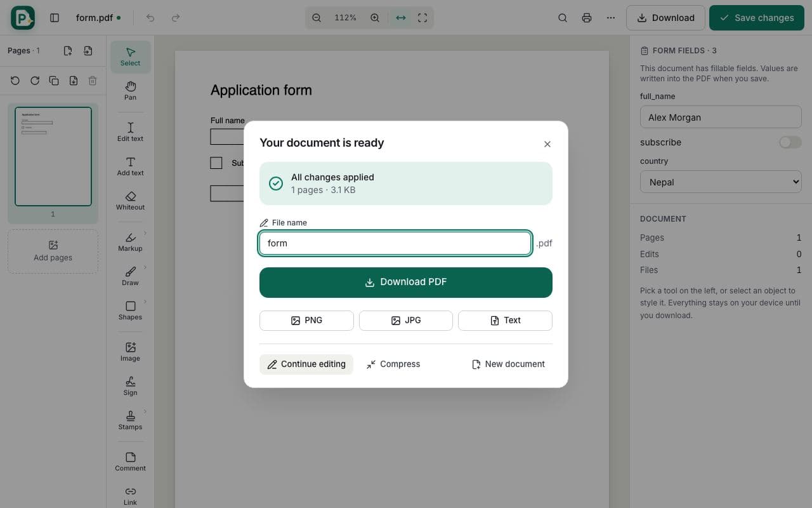Viewport: 812px width, 508px height.
Task: Undo the last action
Action: click(x=150, y=18)
